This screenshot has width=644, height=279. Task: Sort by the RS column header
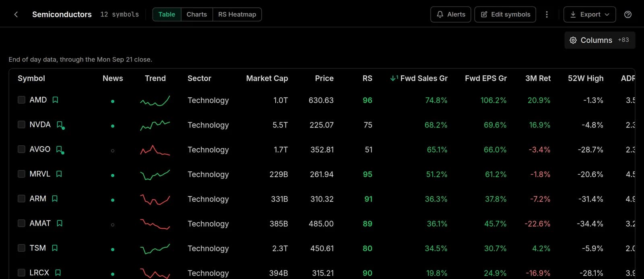click(x=367, y=78)
